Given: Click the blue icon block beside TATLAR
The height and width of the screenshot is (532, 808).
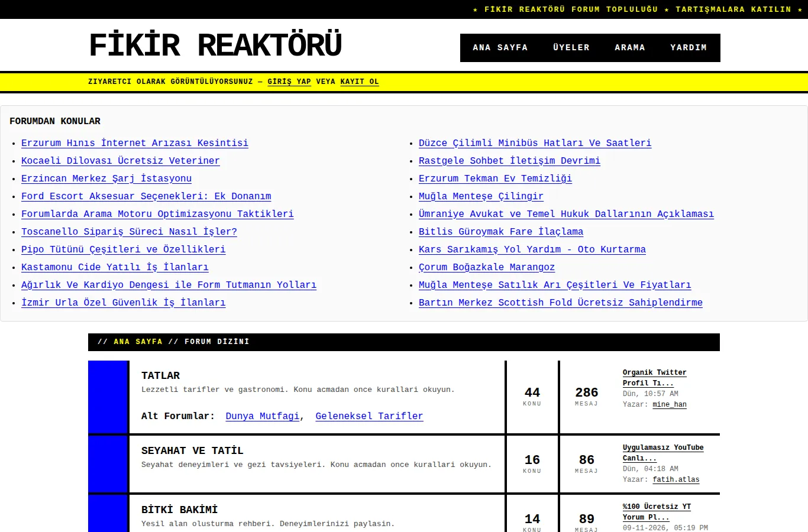Looking at the screenshot, I should (108, 397).
